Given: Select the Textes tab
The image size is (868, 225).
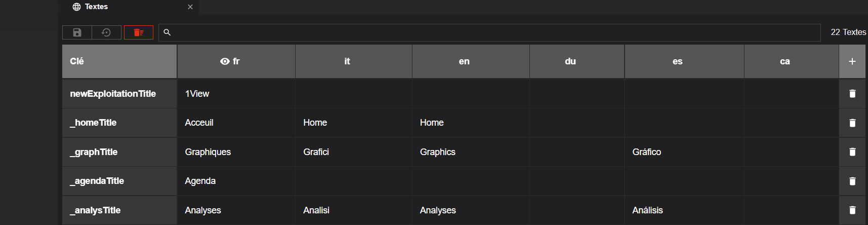Looking at the screenshot, I should (x=96, y=7).
